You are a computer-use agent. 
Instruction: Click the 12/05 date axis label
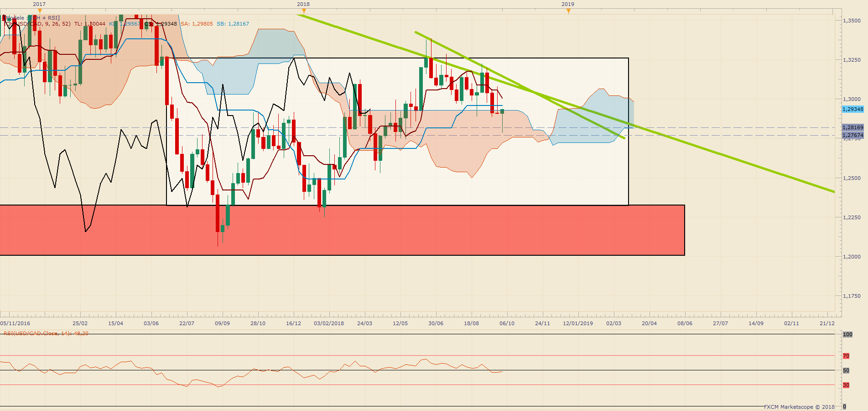pos(400,323)
